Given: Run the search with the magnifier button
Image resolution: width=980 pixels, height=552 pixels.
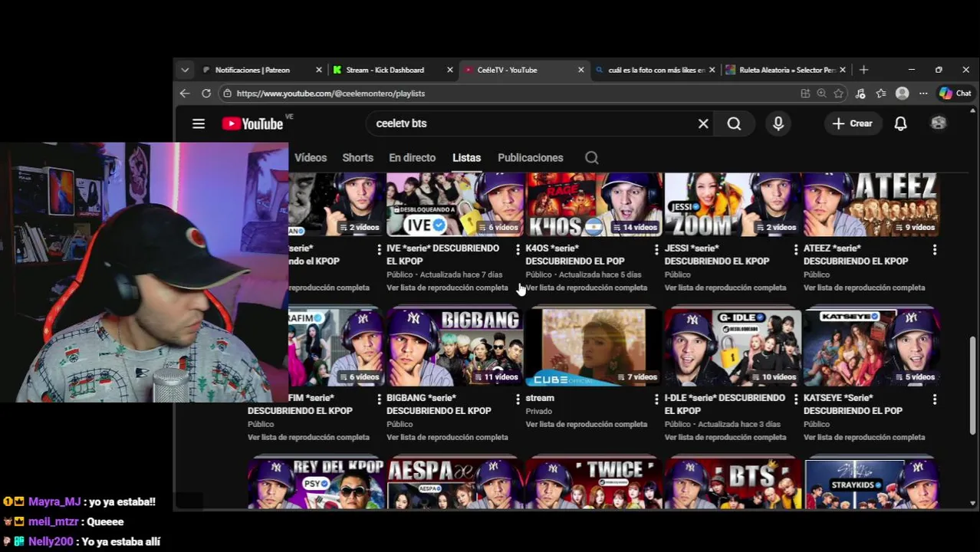Looking at the screenshot, I should 734,123.
